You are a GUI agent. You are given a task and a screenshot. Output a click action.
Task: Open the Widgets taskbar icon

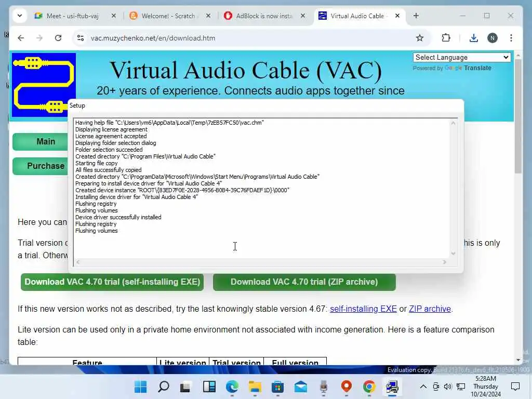click(x=209, y=387)
